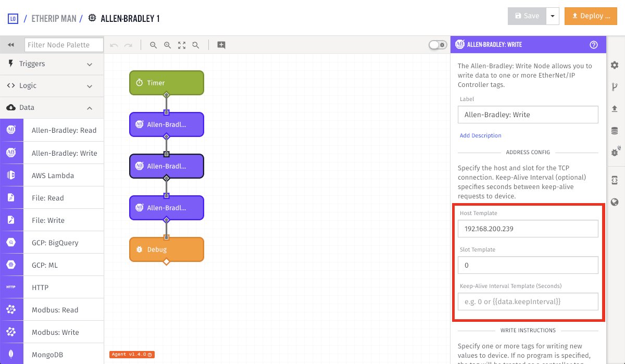
Task: Open the ETHERIP MAN breadcrumb link
Action: click(54, 19)
